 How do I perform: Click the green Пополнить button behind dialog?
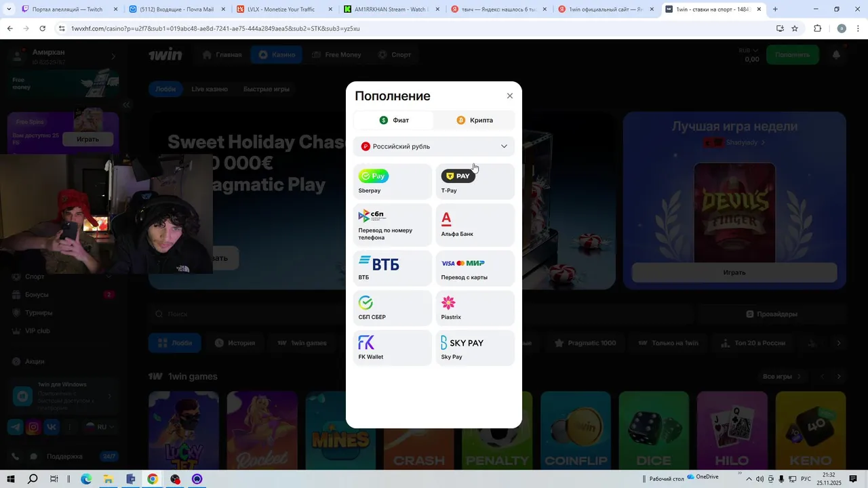[792, 55]
